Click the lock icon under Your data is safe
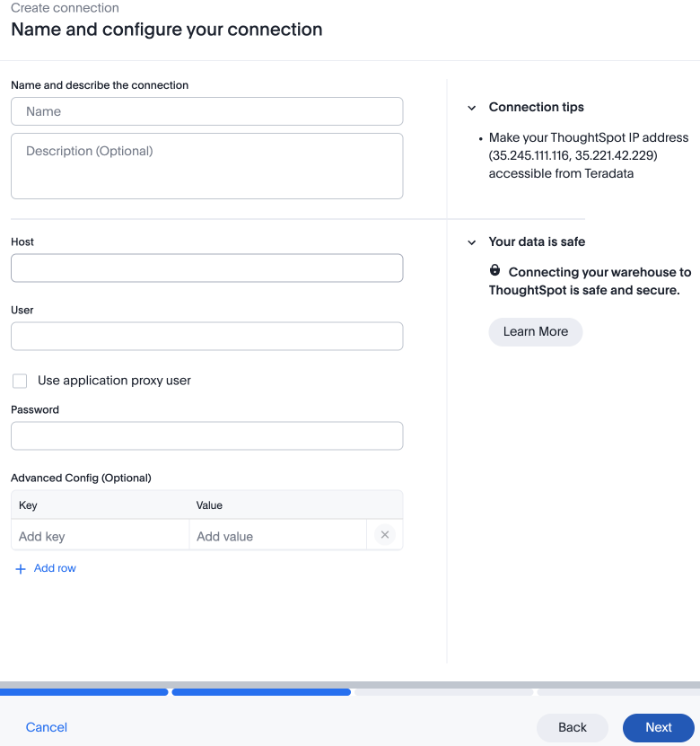 coord(494,270)
